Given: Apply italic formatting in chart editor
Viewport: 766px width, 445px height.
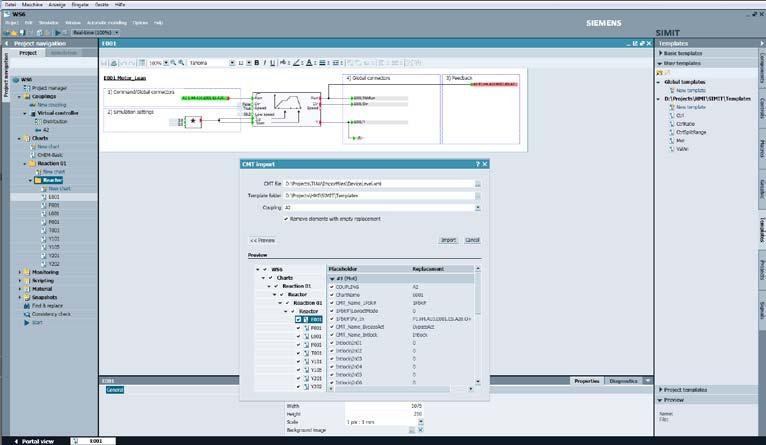Looking at the screenshot, I should pos(265,63).
